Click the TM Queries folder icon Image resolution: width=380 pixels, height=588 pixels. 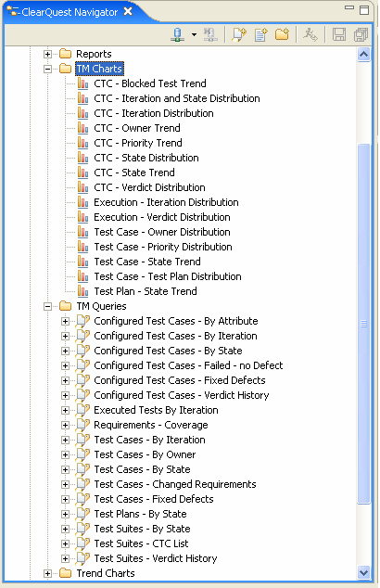coord(65,306)
